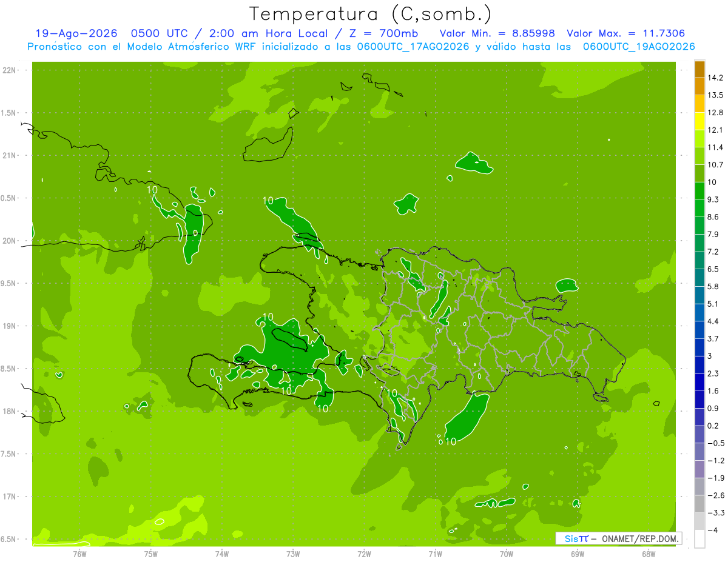Click the colorbar value "7.9"
The width and height of the screenshot is (728, 562).
[x=713, y=234]
